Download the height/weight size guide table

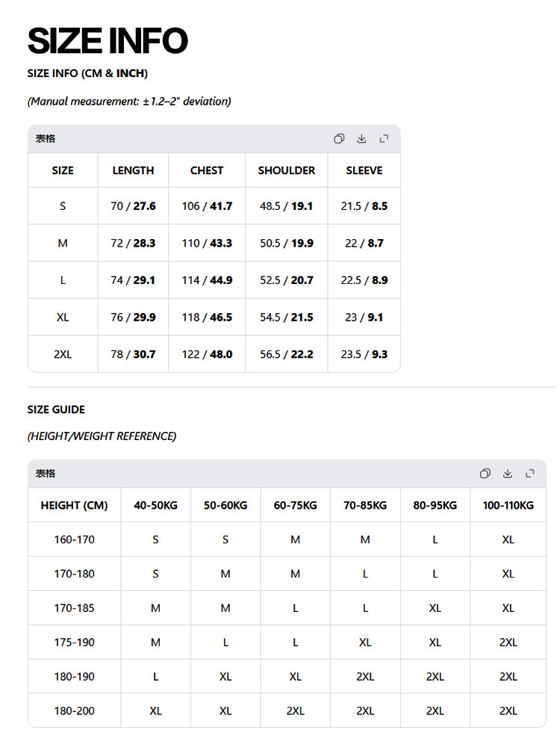508,474
